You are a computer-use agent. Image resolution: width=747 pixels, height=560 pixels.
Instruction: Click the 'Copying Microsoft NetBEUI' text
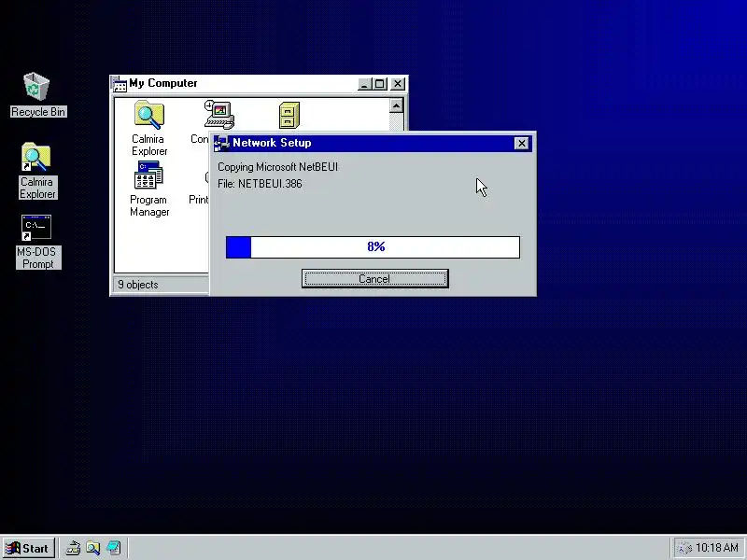click(x=277, y=167)
